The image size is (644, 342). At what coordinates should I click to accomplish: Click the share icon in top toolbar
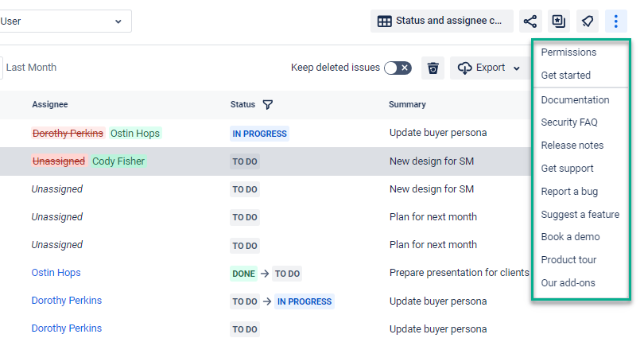[x=530, y=21]
